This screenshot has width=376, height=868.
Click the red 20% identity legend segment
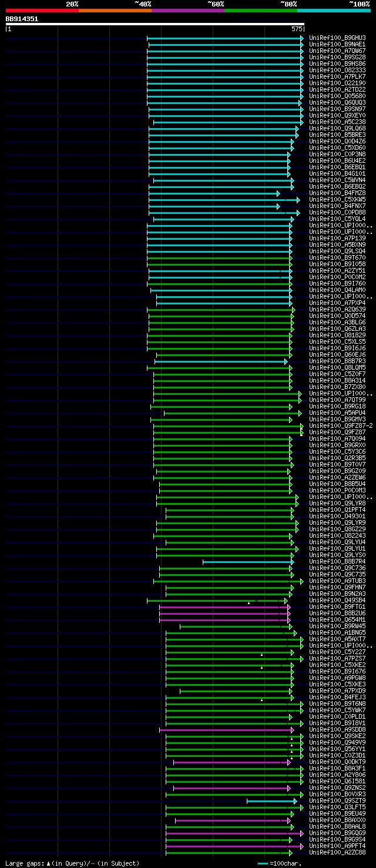tap(42, 11)
